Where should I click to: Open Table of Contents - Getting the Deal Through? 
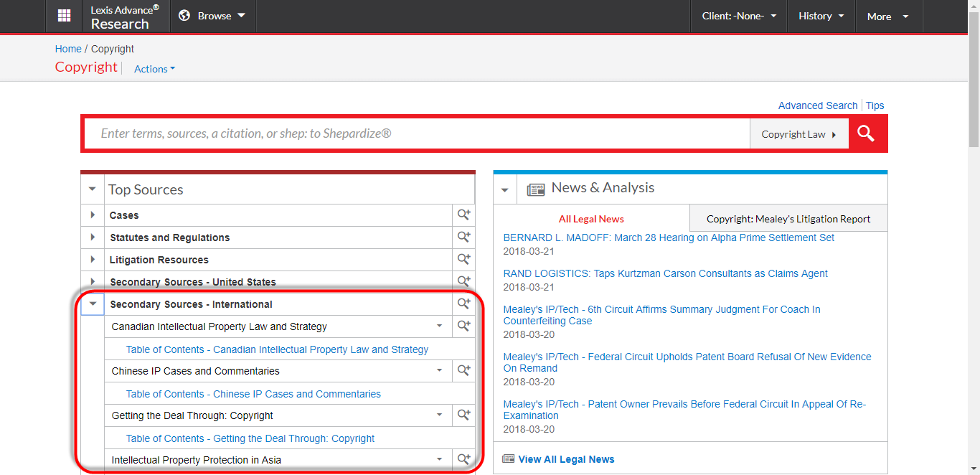250,438
